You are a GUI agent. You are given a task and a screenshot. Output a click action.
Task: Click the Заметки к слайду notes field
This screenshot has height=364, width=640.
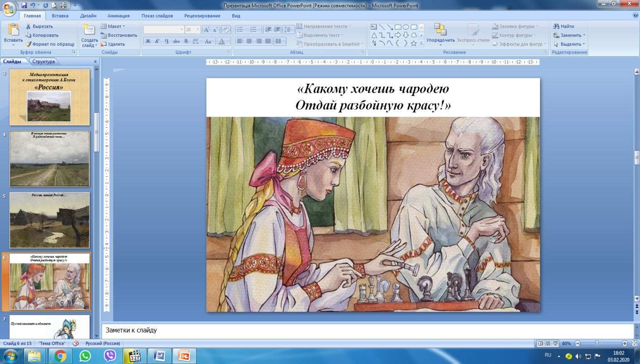(x=367, y=330)
